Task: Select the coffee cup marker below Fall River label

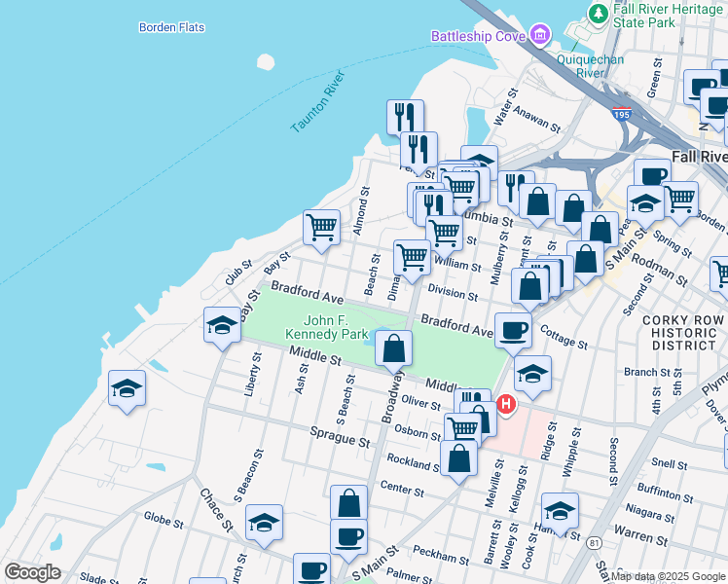Action: click(652, 173)
